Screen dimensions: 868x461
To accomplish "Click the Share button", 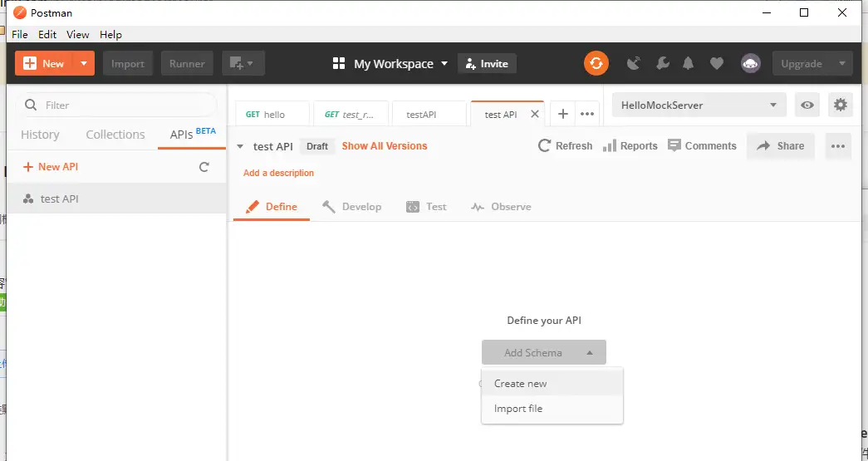I will (780, 146).
